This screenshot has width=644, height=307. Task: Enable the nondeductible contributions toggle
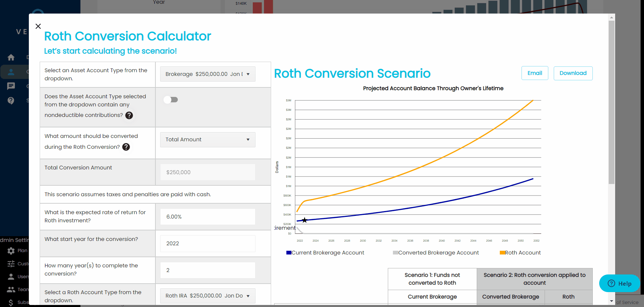[171, 99]
